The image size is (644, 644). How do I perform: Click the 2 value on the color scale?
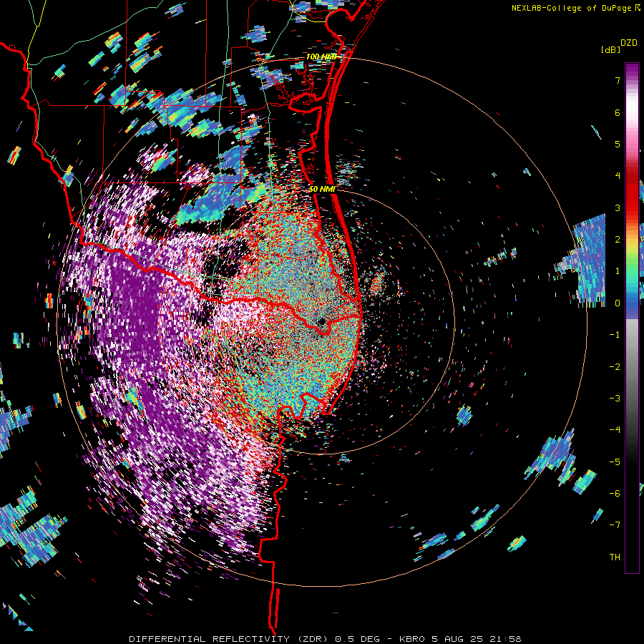[618, 240]
